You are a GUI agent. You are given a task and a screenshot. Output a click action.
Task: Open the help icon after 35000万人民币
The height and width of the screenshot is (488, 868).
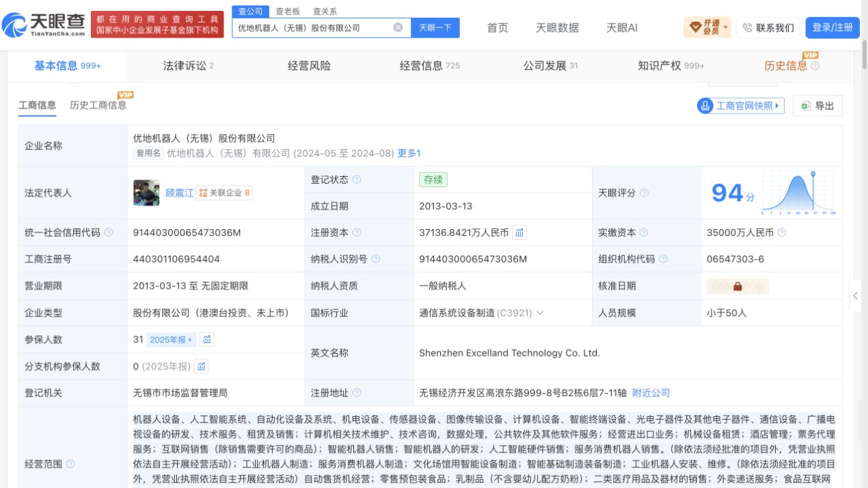pyautogui.click(x=782, y=232)
